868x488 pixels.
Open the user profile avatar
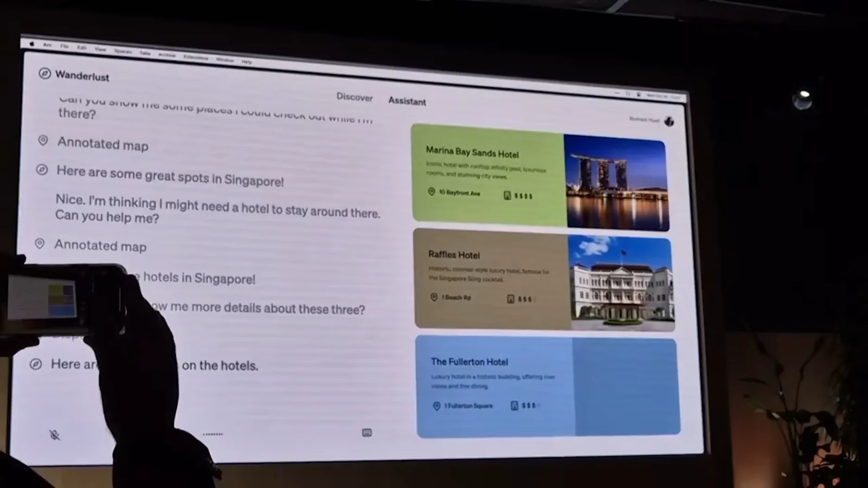click(x=669, y=121)
